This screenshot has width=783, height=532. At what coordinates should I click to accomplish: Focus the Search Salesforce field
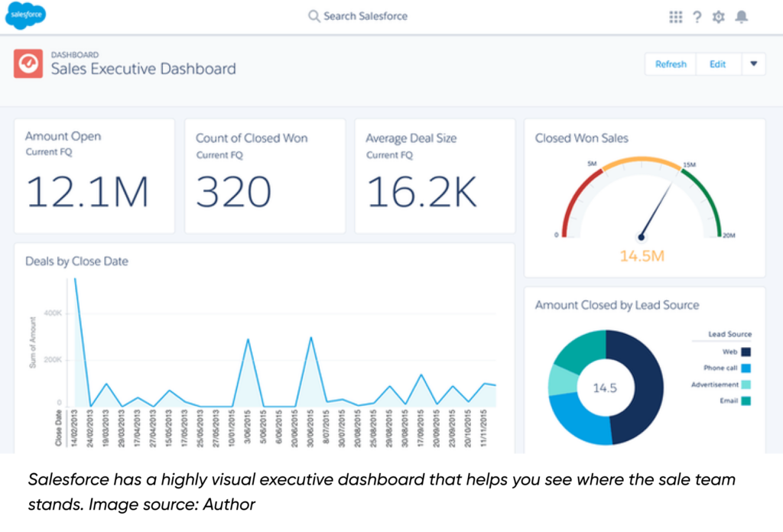click(x=358, y=17)
